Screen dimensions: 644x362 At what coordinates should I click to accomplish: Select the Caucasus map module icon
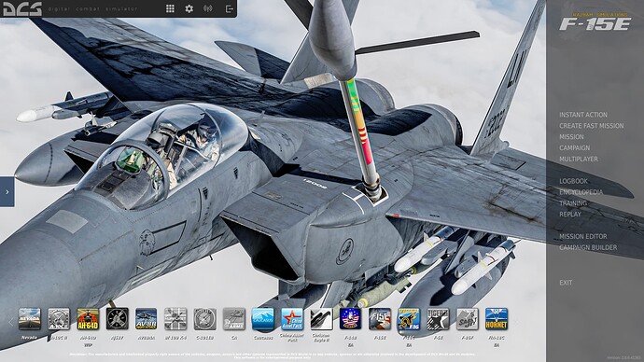tap(263, 319)
